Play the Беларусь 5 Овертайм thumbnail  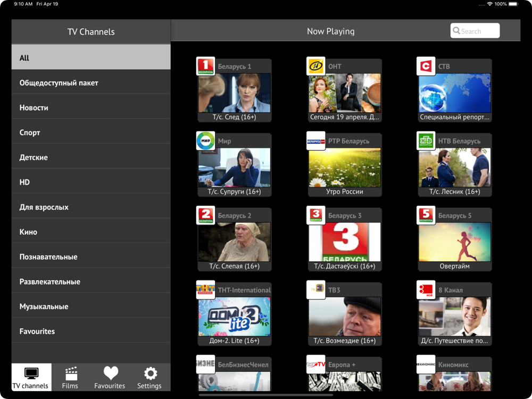(455, 242)
